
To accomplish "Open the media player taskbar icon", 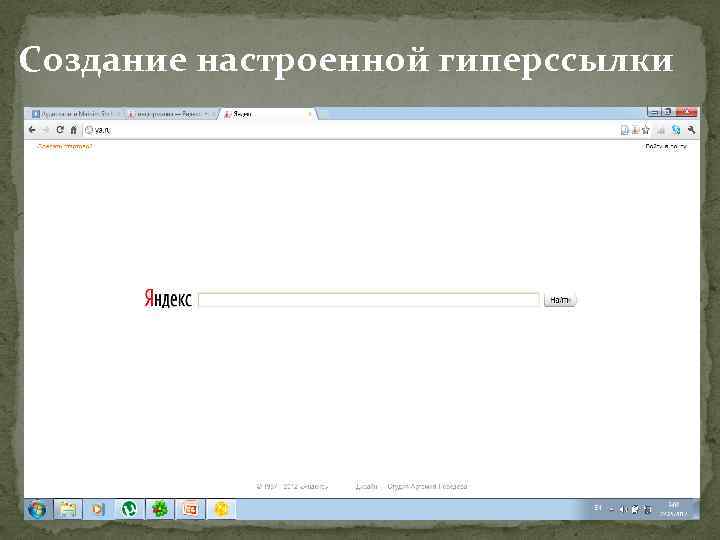I will click(x=98, y=509).
